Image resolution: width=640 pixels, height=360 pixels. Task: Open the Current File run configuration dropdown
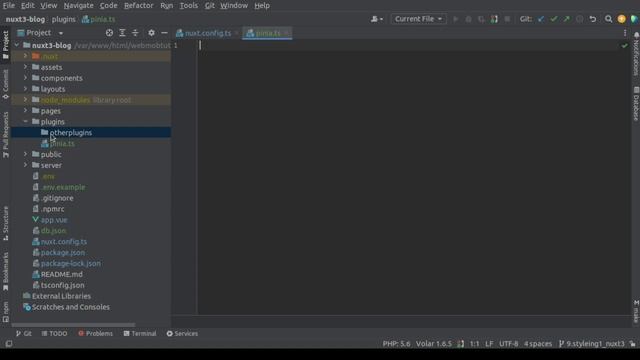[x=418, y=19]
